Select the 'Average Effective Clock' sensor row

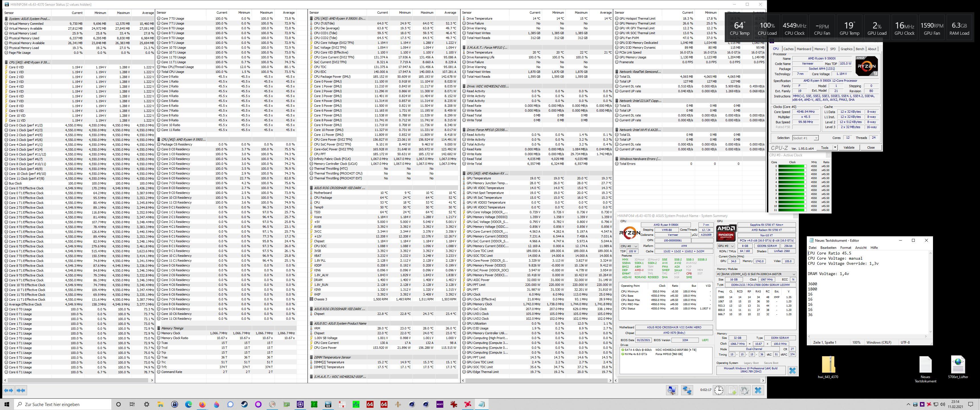click(x=79, y=304)
